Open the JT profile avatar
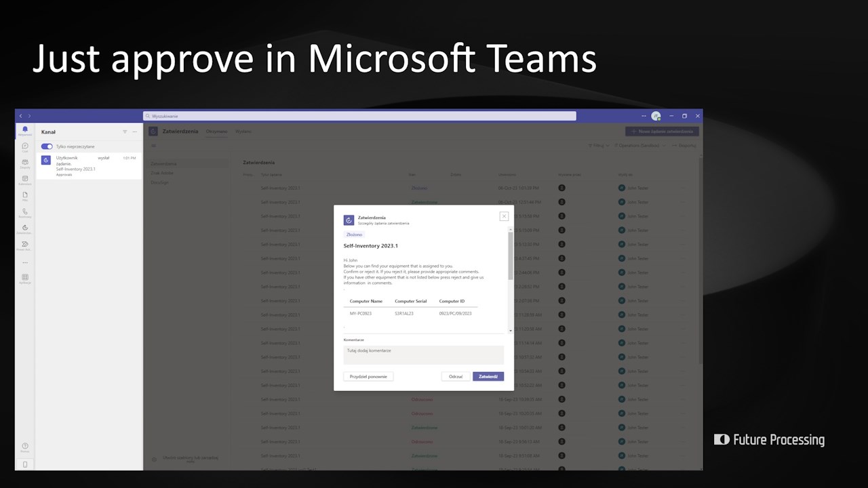 coord(656,116)
